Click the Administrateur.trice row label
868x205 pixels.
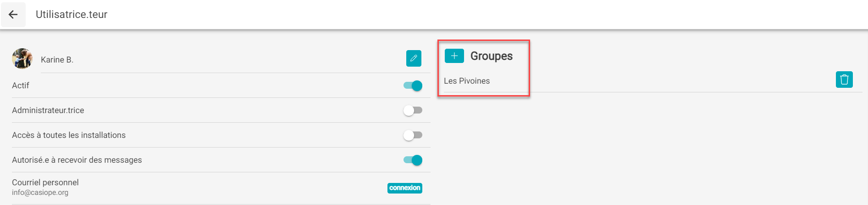click(x=48, y=110)
